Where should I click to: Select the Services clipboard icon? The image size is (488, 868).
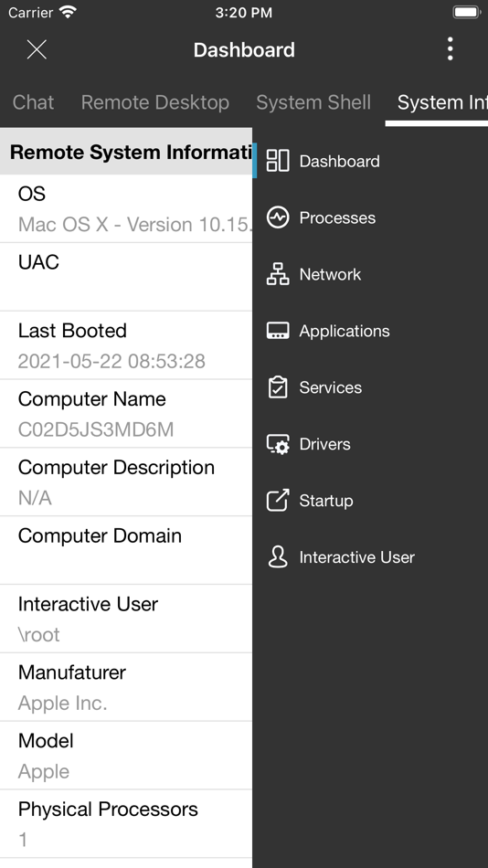coord(278,387)
